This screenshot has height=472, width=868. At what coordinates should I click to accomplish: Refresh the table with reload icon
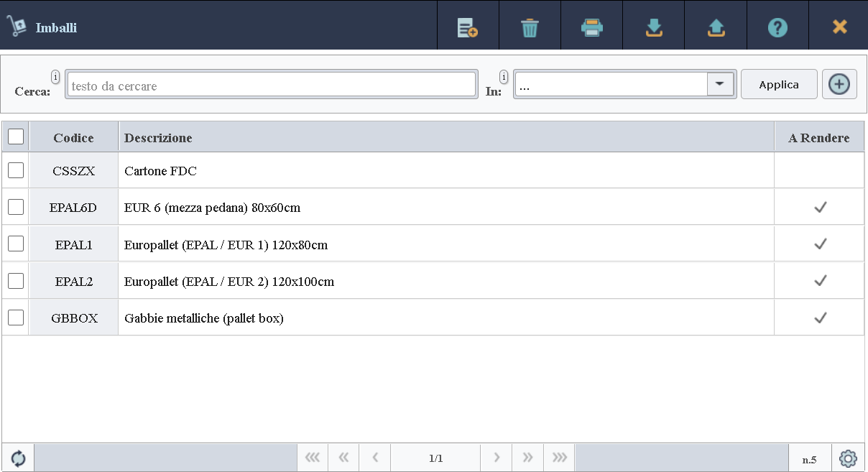pos(18,458)
